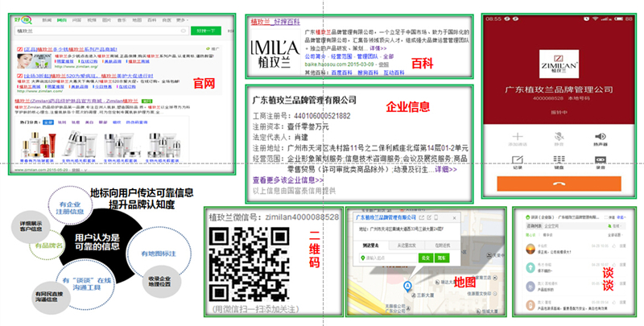Open the www.zimilan.org green URL
The image size is (644, 326).
(76, 66)
